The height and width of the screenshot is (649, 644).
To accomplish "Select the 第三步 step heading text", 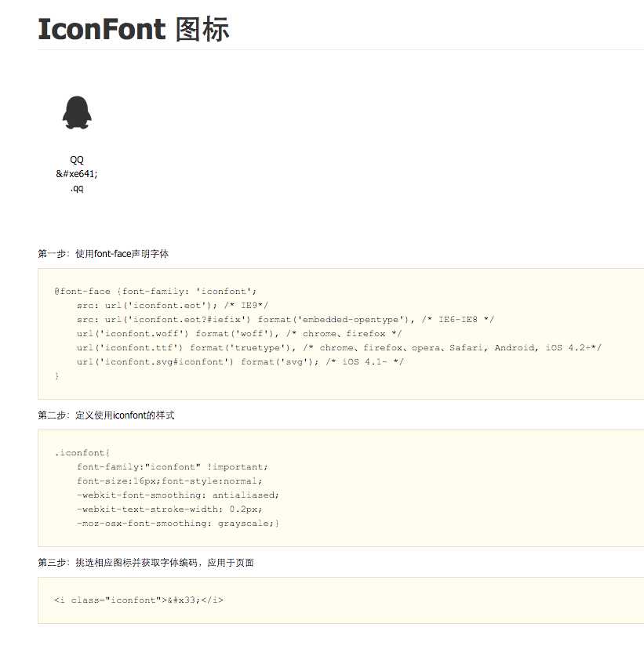I will click(x=146, y=563).
